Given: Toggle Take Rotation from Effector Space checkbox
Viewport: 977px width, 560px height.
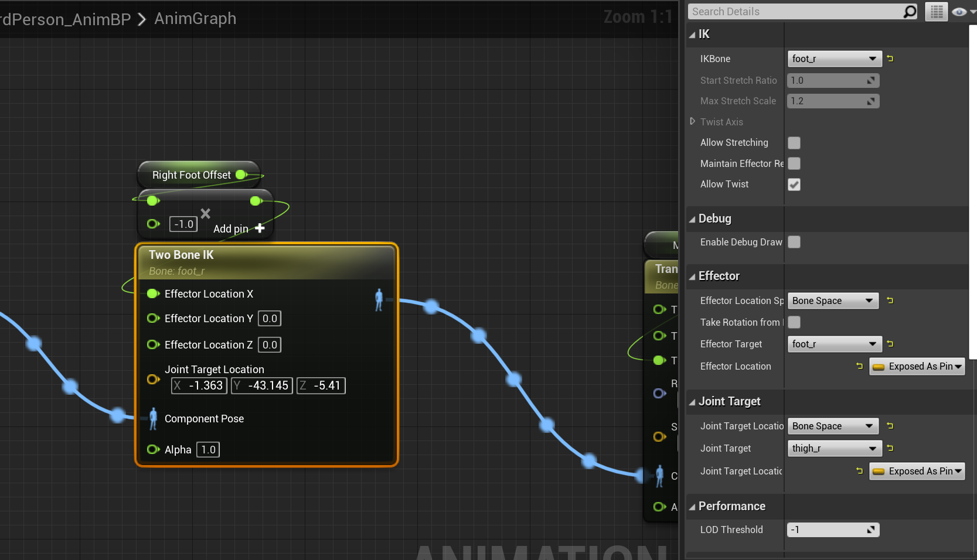Looking at the screenshot, I should (794, 322).
